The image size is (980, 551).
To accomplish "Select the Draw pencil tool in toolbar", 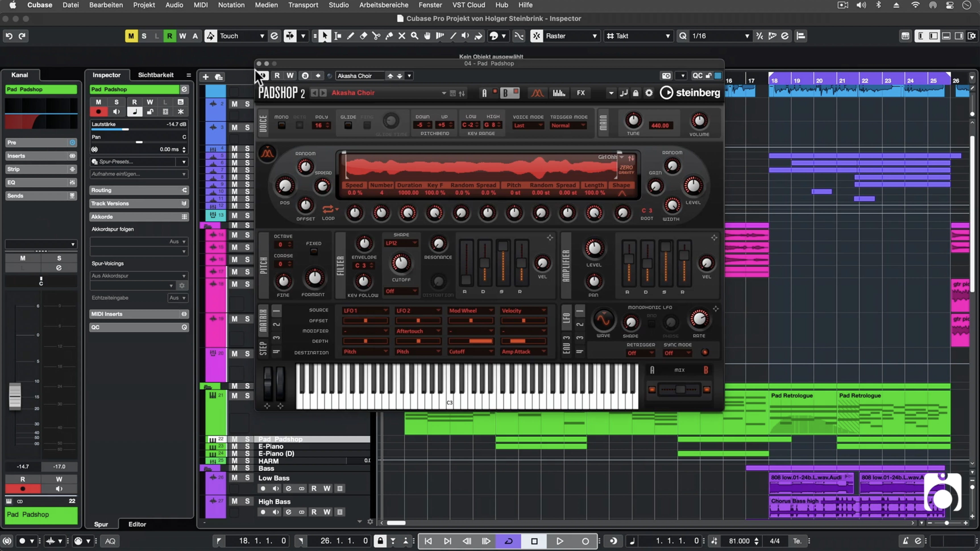I will pyautogui.click(x=350, y=36).
